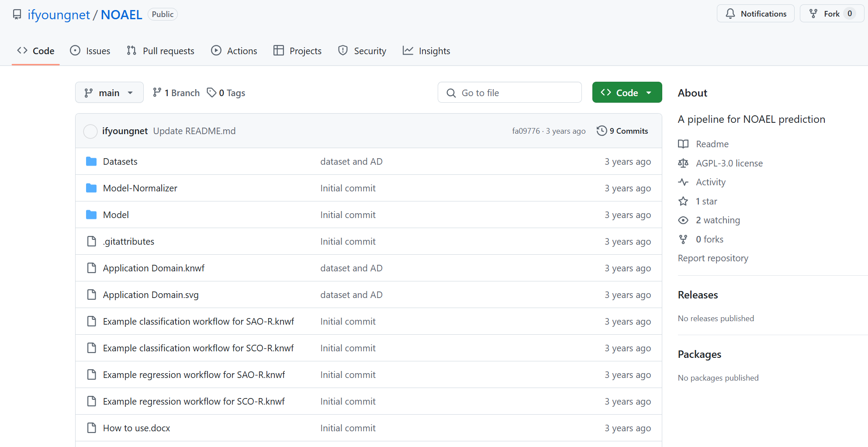Open Application Domain.svg file
868x447 pixels.
(x=151, y=295)
